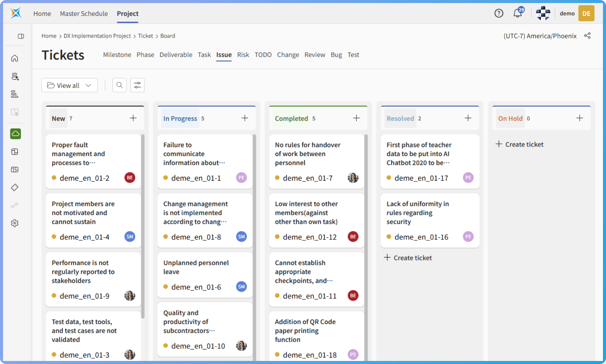The image size is (606, 364).
Task: Click the help question mark icon
Action: (499, 13)
